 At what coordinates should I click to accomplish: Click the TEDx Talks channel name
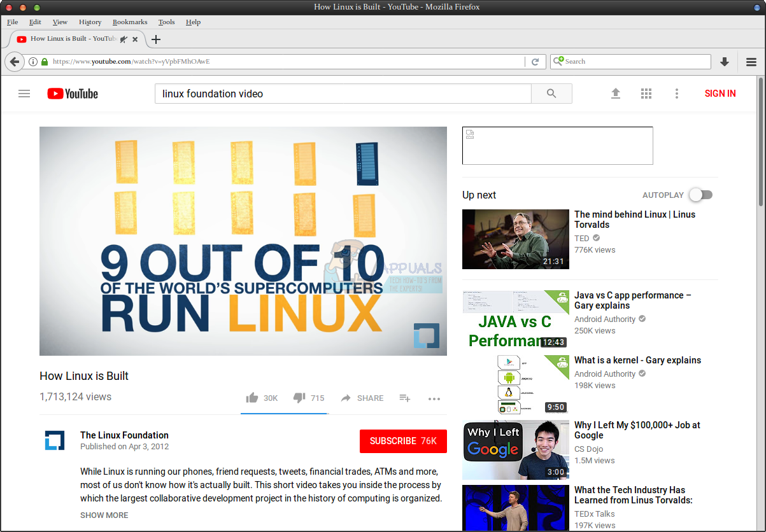(x=595, y=514)
